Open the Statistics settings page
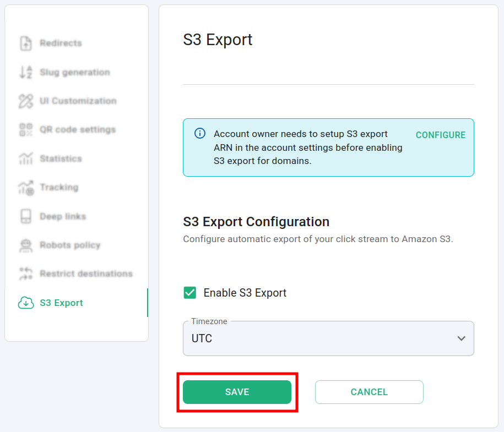 coord(61,158)
